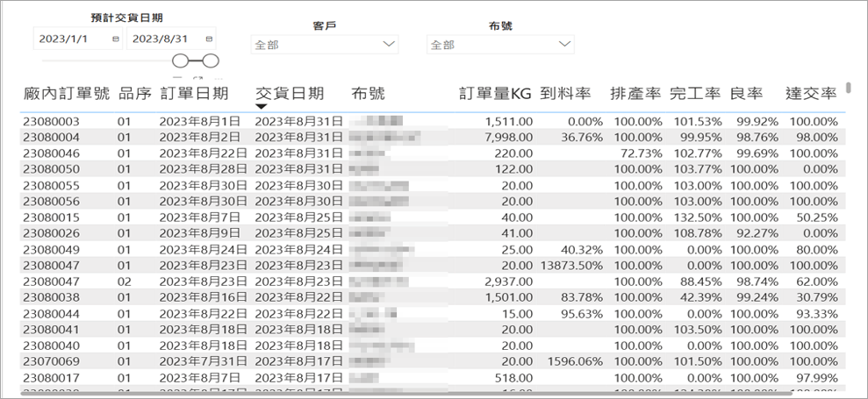868x399 pixels.
Task: Select order number 23080056
Action: (51, 202)
